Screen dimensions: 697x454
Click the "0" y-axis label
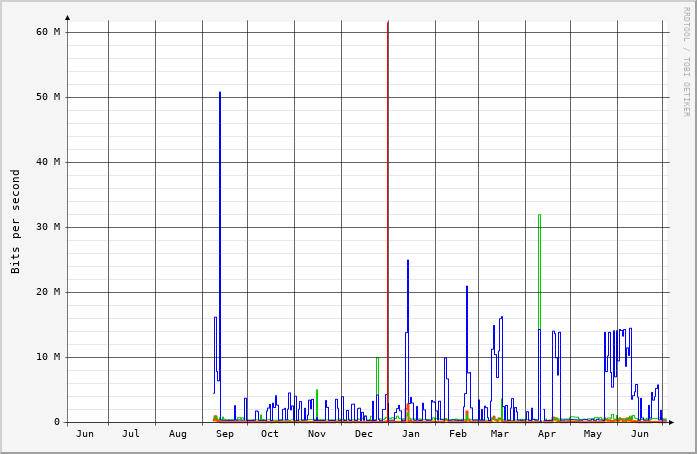click(57, 422)
